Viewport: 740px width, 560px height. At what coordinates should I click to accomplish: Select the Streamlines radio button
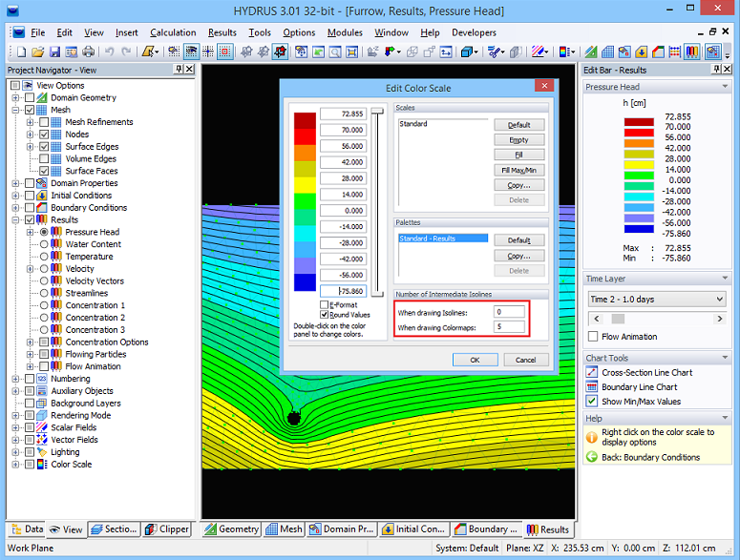pyautogui.click(x=44, y=293)
